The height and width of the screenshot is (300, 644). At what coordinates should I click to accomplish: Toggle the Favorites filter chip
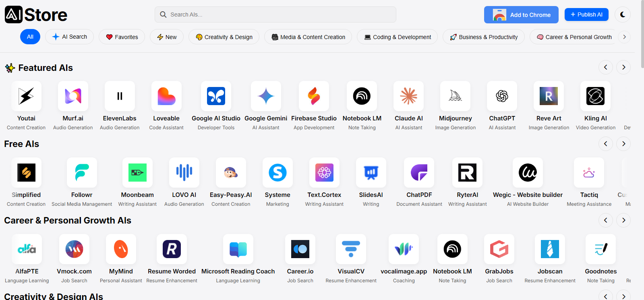122,37
